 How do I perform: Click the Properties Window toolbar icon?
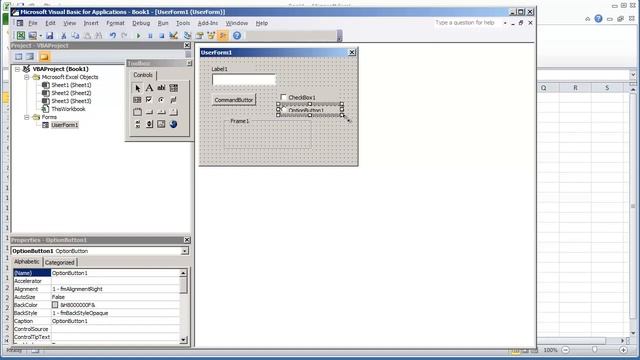[200, 36]
